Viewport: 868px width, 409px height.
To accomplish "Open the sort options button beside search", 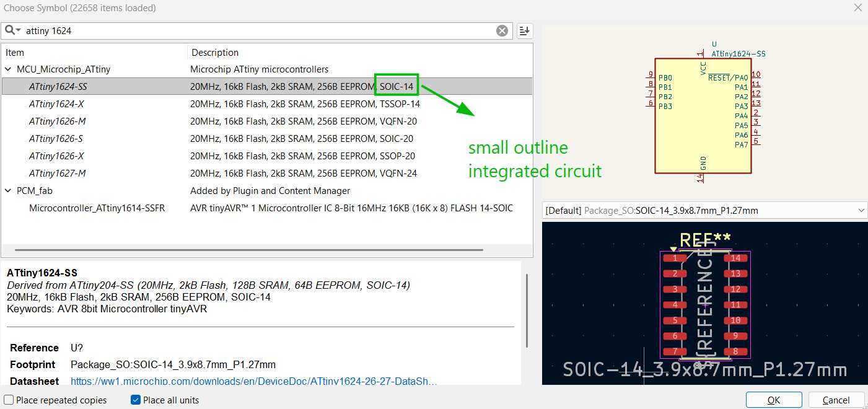I will point(525,31).
